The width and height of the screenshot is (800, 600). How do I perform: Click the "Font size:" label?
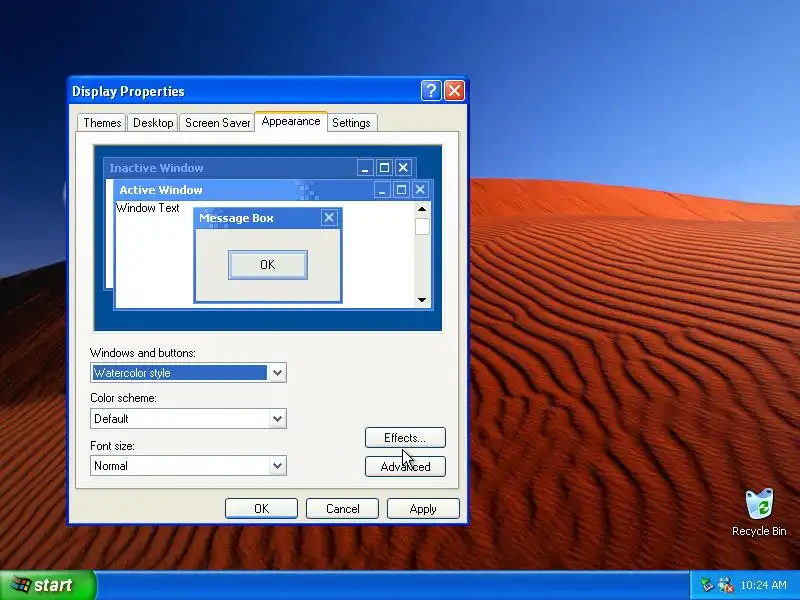[x=112, y=446]
